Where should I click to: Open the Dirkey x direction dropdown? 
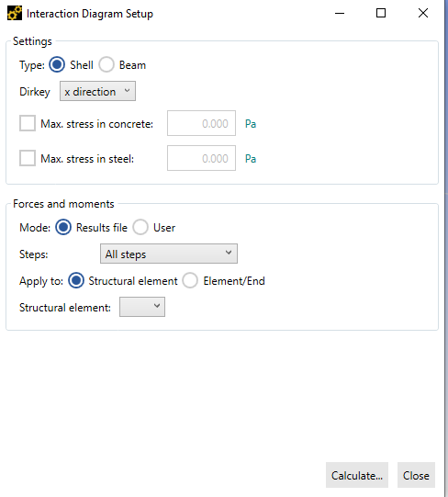[x=97, y=91]
